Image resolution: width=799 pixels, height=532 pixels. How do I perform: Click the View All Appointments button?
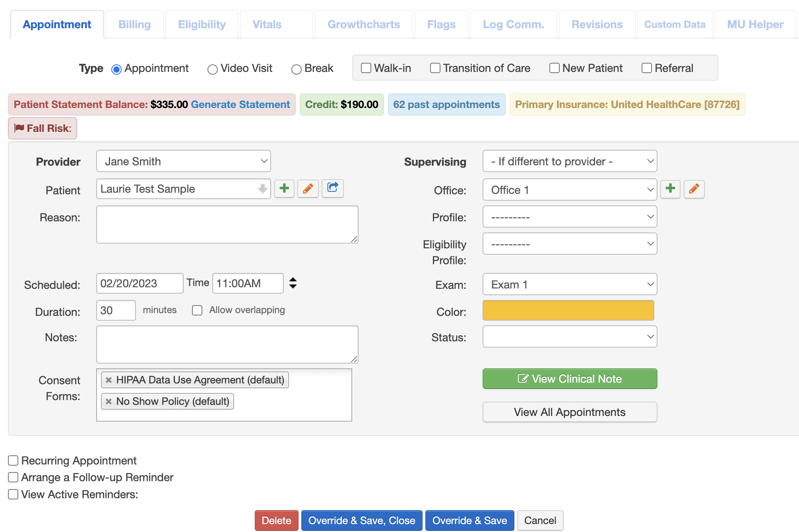tap(570, 412)
